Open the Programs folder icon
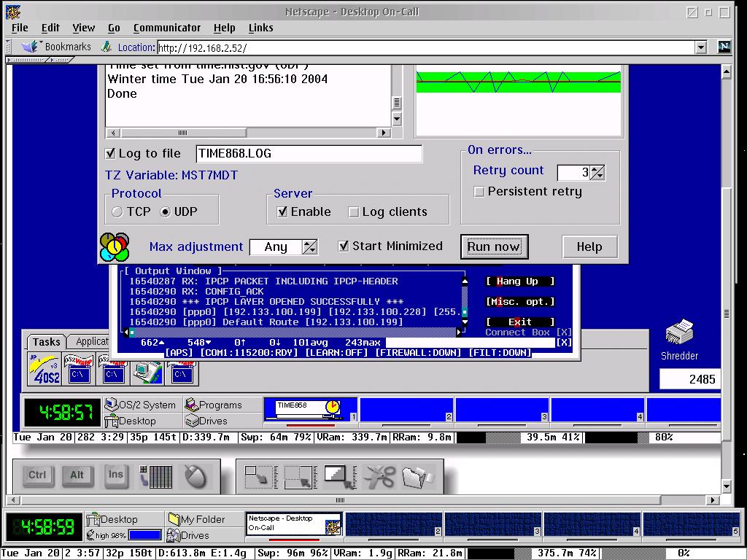This screenshot has height=560, width=747. point(192,405)
